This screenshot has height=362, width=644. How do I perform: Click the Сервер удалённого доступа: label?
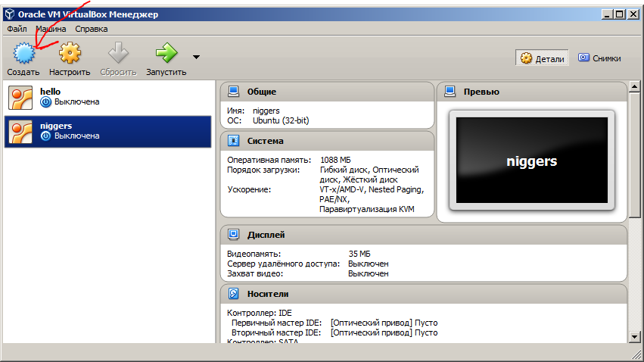tap(283, 264)
